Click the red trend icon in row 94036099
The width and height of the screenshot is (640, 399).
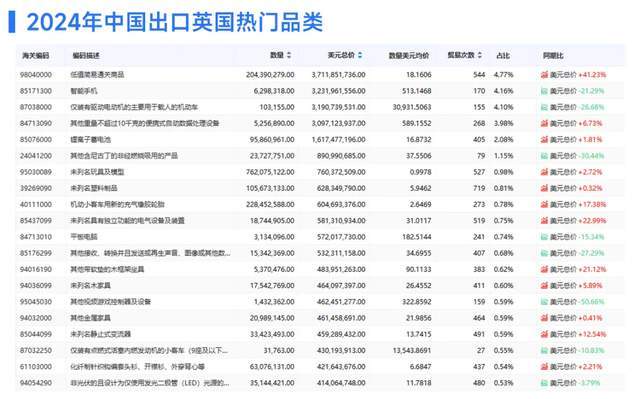pos(544,286)
